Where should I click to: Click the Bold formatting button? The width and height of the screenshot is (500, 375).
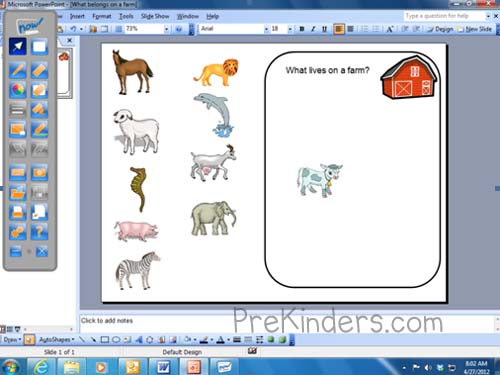point(302,29)
